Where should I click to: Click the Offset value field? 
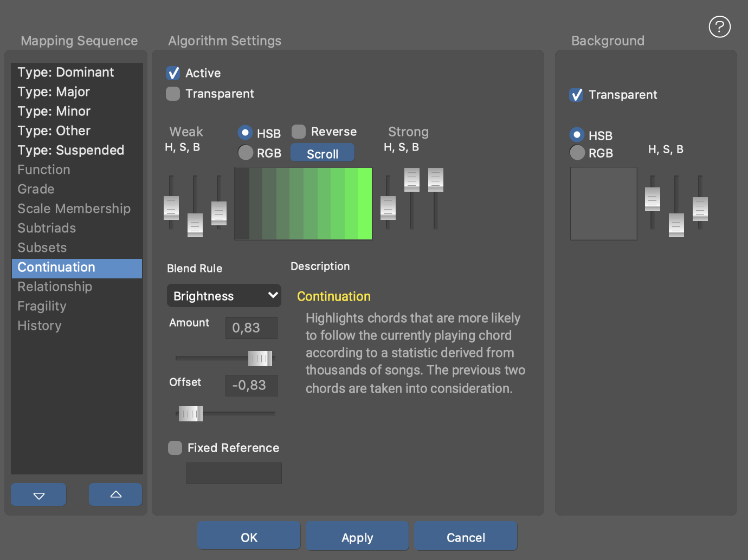(x=251, y=385)
